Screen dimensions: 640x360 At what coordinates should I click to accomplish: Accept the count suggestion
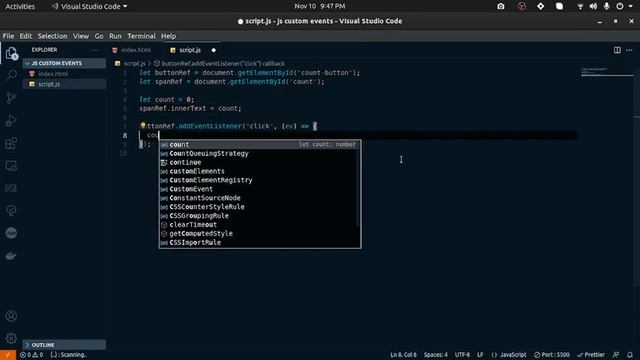(260, 144)
